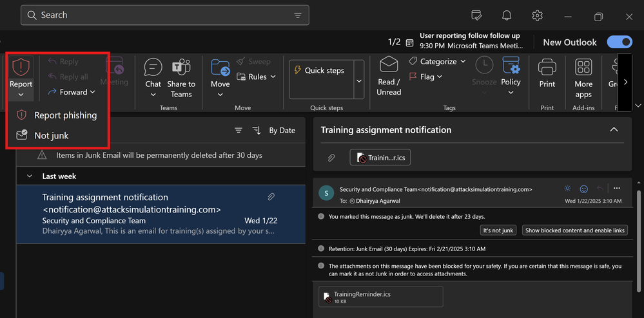This screenshot has height=318, width=644.
Task: Click the Report shield icon
Action: [x=21, y=68]
